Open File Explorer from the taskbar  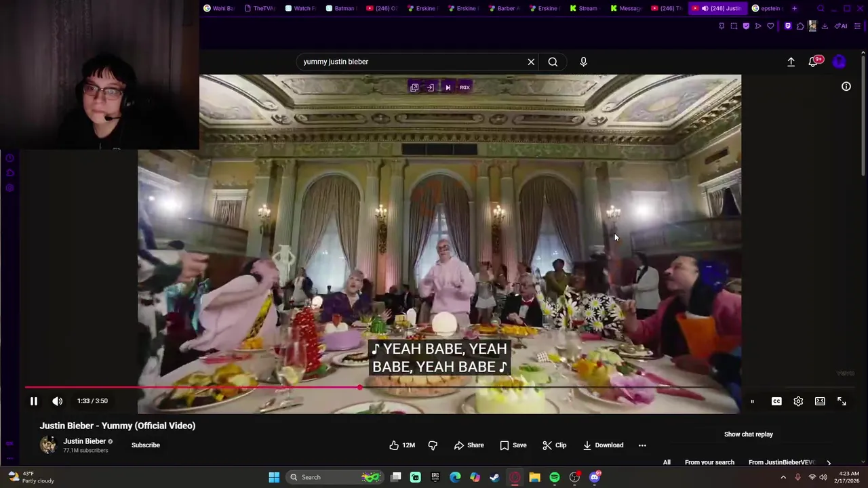pos(534,477)
